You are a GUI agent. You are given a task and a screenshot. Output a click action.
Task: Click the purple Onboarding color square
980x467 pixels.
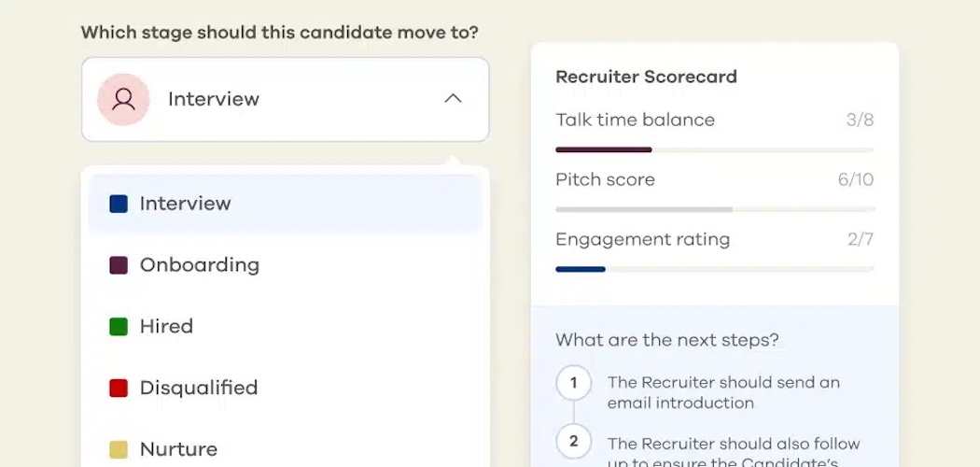coord(119,265)
